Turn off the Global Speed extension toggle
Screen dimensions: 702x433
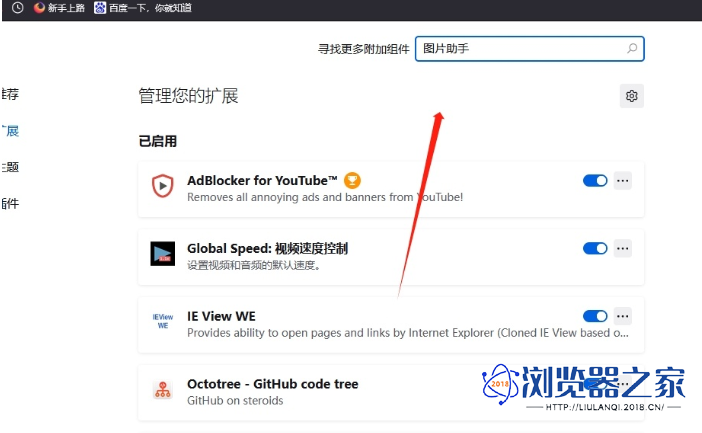[x=595, y=248]
